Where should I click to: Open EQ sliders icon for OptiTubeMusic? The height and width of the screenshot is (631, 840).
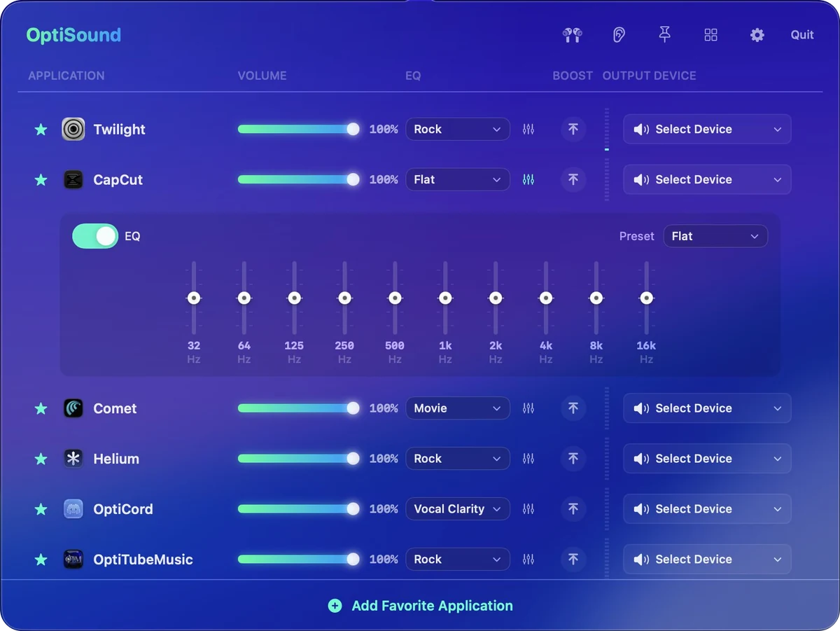(528, 560)
